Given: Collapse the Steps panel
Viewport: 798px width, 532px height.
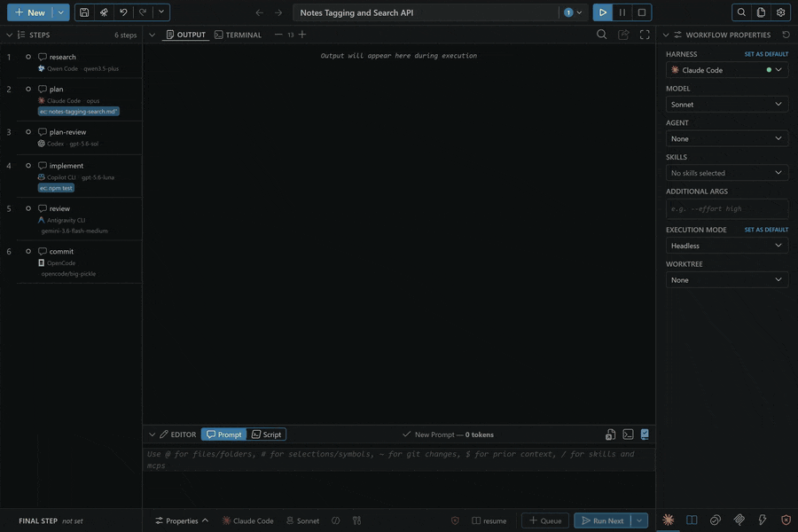Looking at the screenshot, I should point(9,35).
